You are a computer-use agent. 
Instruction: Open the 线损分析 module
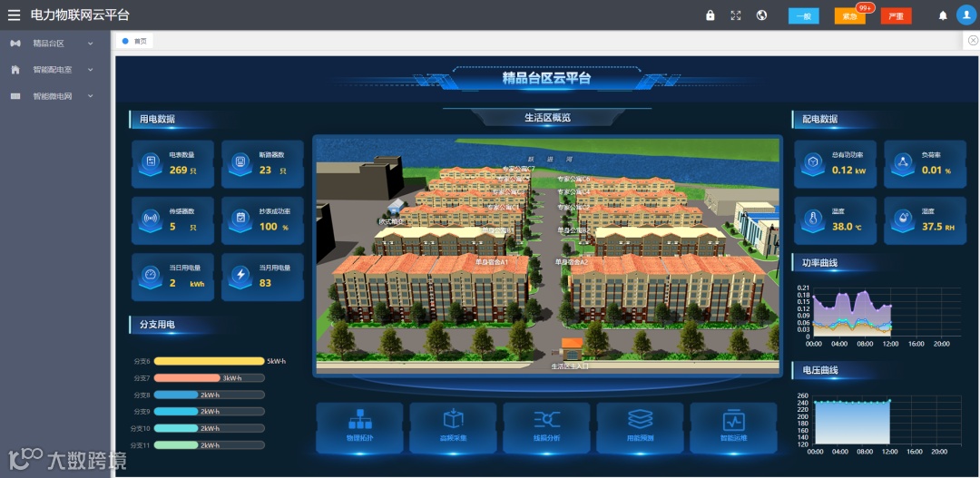pyautogui.click(x=546, y=428)
